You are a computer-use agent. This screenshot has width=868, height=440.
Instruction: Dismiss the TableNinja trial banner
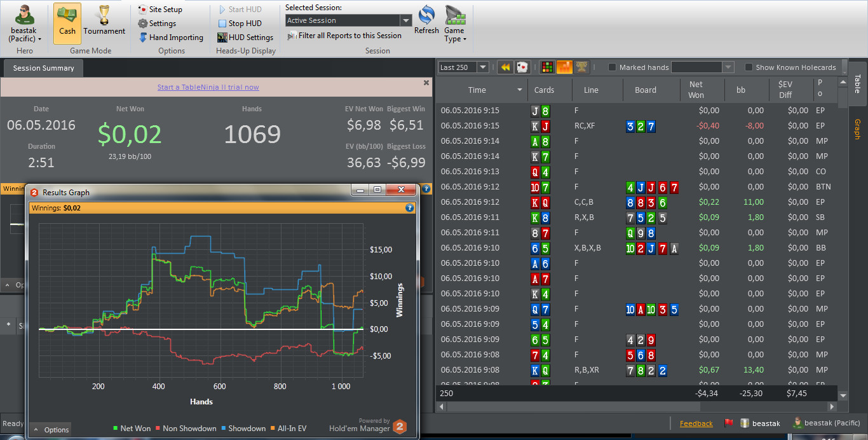(x=426, y=83)
